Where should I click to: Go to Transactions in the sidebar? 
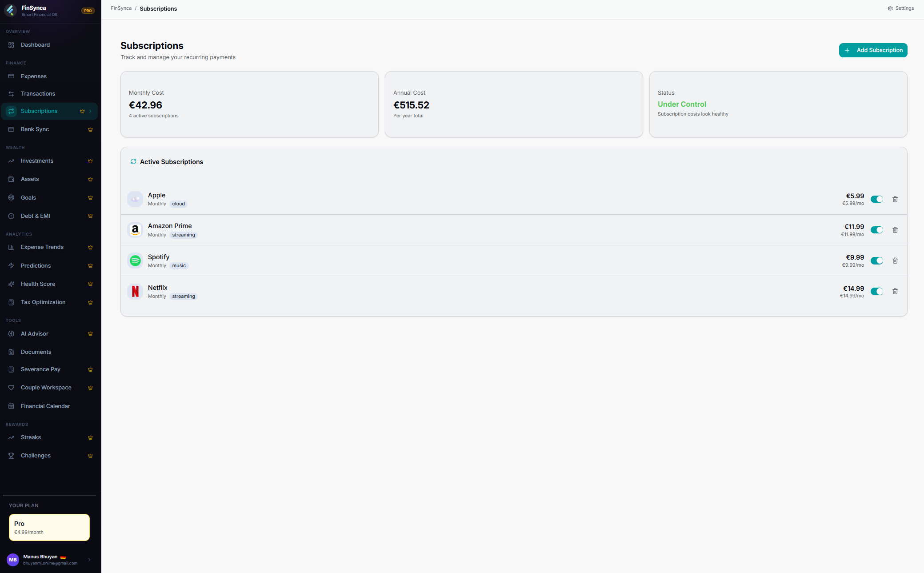38,94
